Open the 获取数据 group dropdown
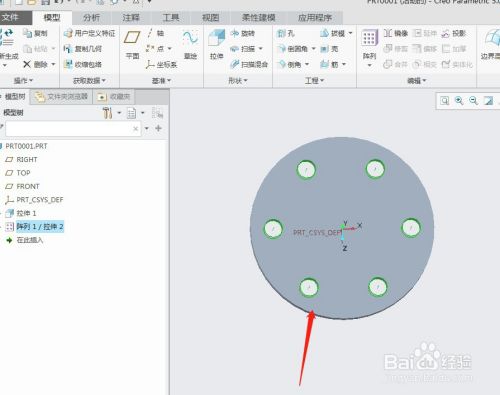Viewport: 500px width, 395px height. (89, 80)
